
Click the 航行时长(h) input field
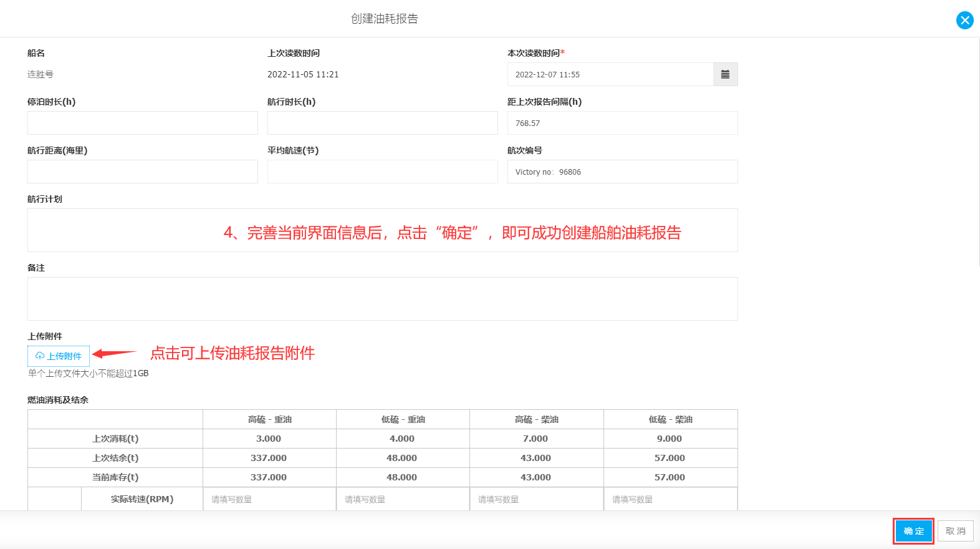pos(383,123)
